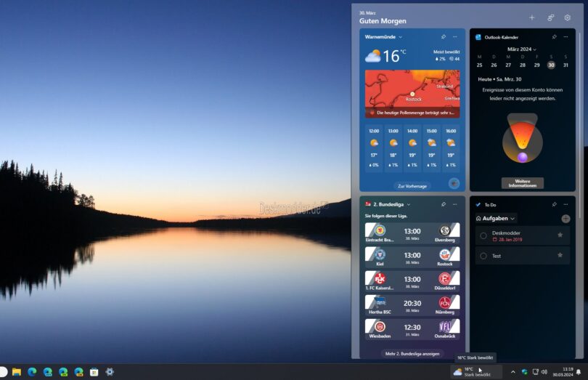Click the Zur Vorhersage button

(412, 186)
